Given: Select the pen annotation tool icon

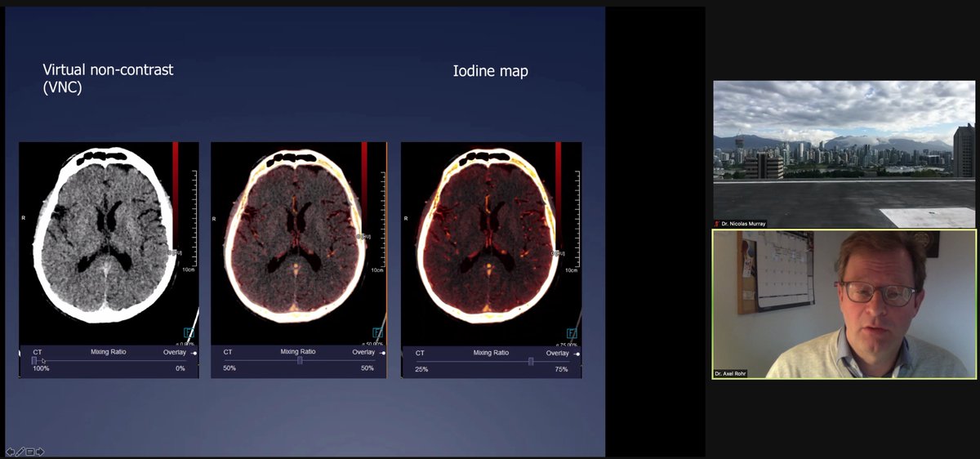Looking at the screenshot, I should pyautogui.click(x=20, y=452).
